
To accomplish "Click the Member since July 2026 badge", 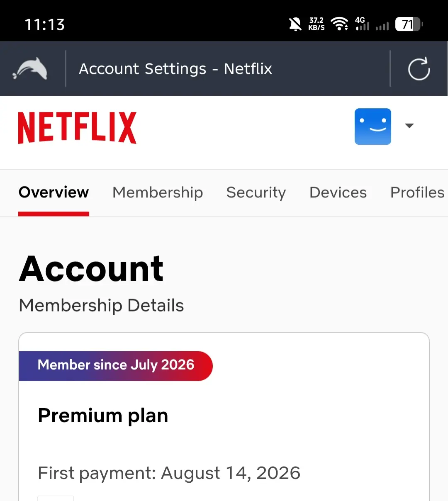I will pos(116,366).
